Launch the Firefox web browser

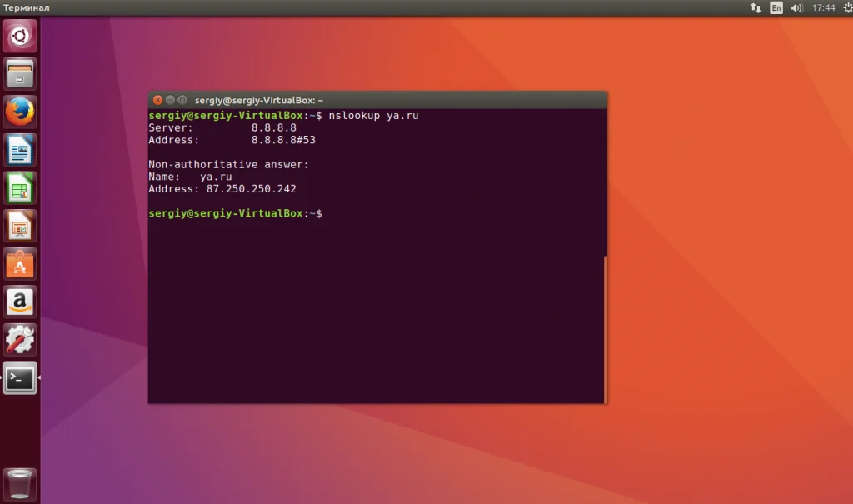coord(20,112)
